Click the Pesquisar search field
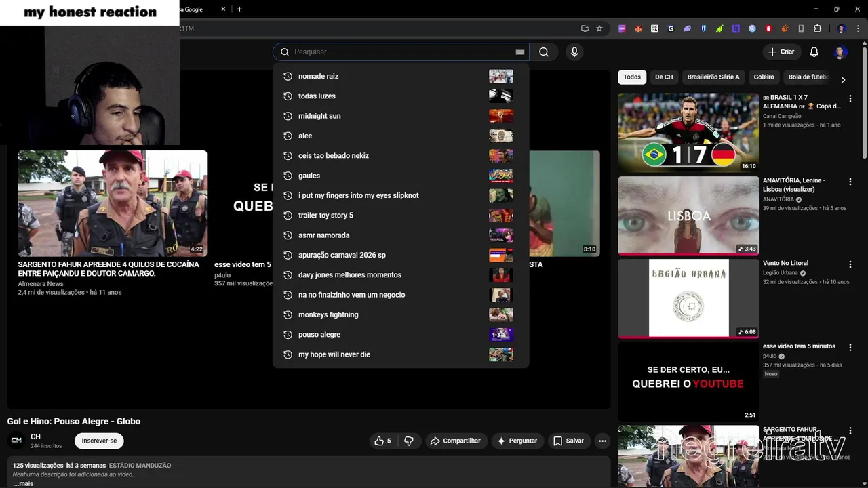This screenshot has width=868, height=488. coord(402,52)
